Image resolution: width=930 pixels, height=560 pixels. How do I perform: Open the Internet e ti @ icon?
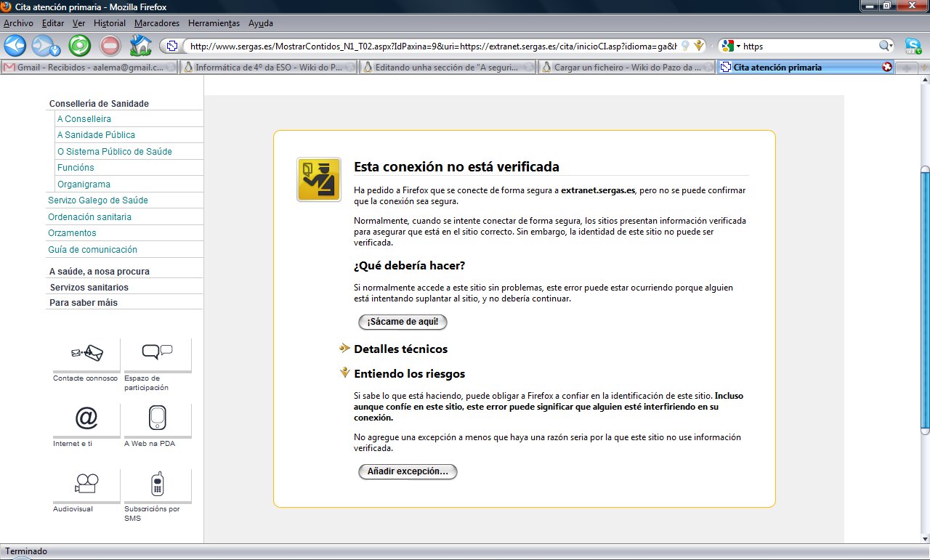pyautogui.click(x=86, y=418)
